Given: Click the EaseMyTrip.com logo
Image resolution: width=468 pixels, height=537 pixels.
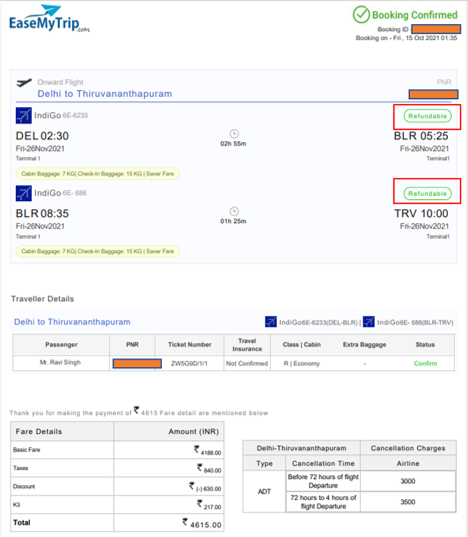Looking at the screenshot, I should pyautogui.click(x=49, y=19).
